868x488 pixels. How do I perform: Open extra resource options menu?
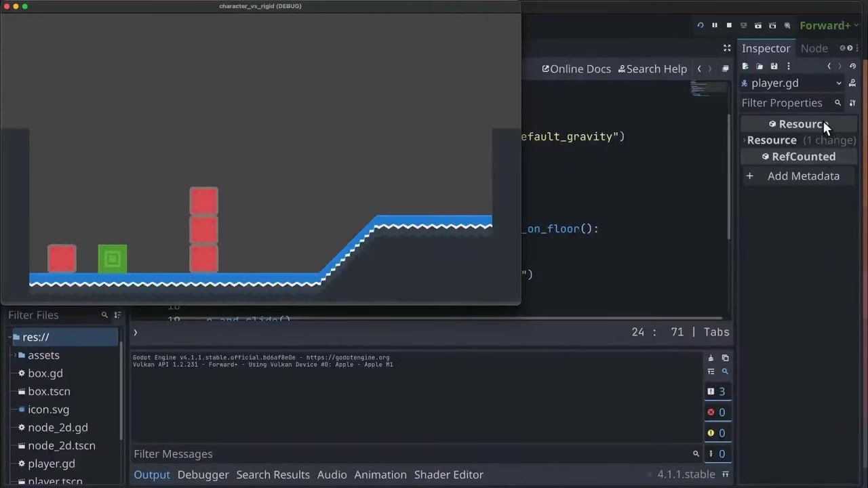click(x=788, y=66)
